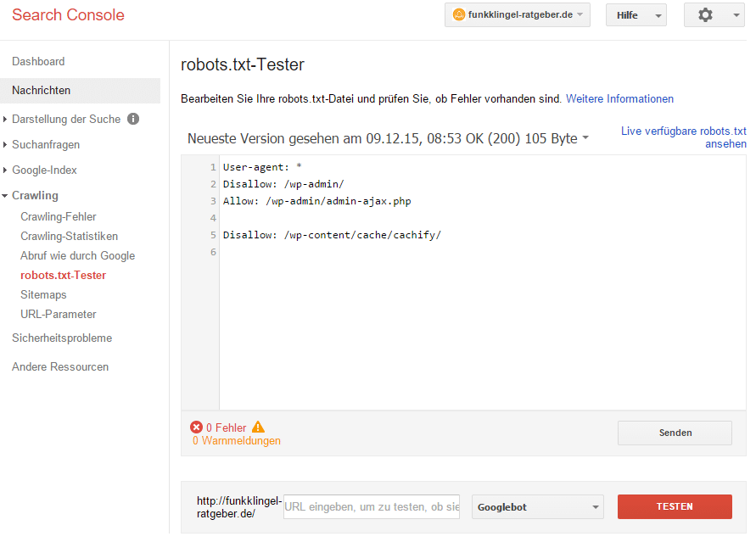Open Crawling-Fehler page

tap(59, 217)
